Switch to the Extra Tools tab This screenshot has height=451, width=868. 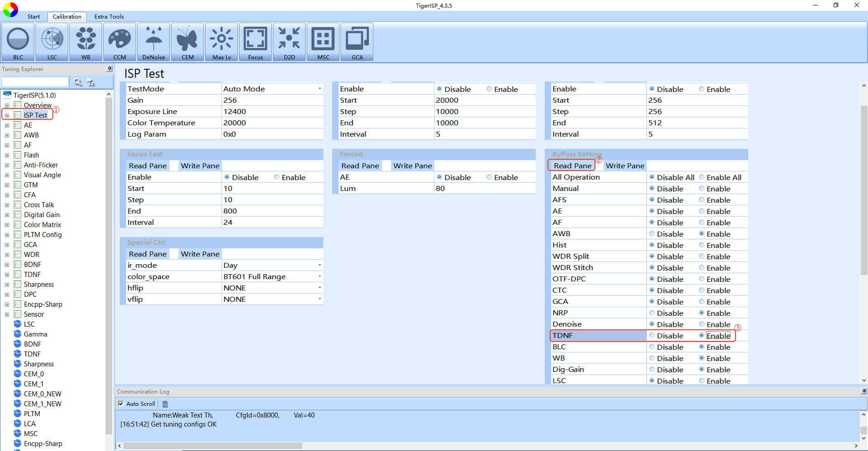(109, 17)
